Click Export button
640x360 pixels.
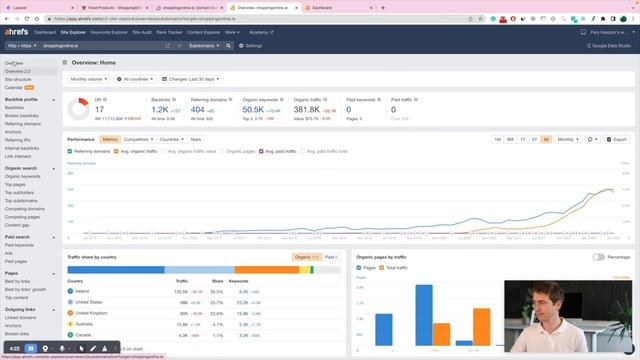click(x=616, y=139)
